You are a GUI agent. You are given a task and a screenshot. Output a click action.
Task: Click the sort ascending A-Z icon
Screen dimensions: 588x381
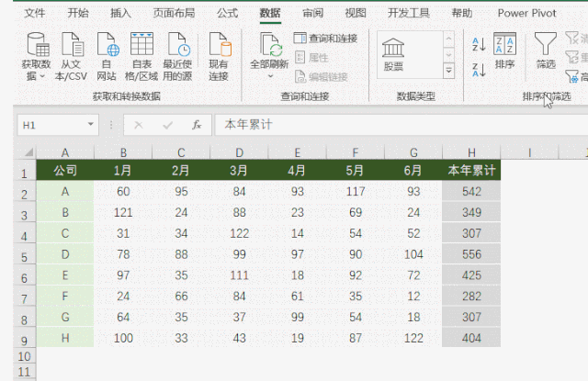click(x=479, y=43)
